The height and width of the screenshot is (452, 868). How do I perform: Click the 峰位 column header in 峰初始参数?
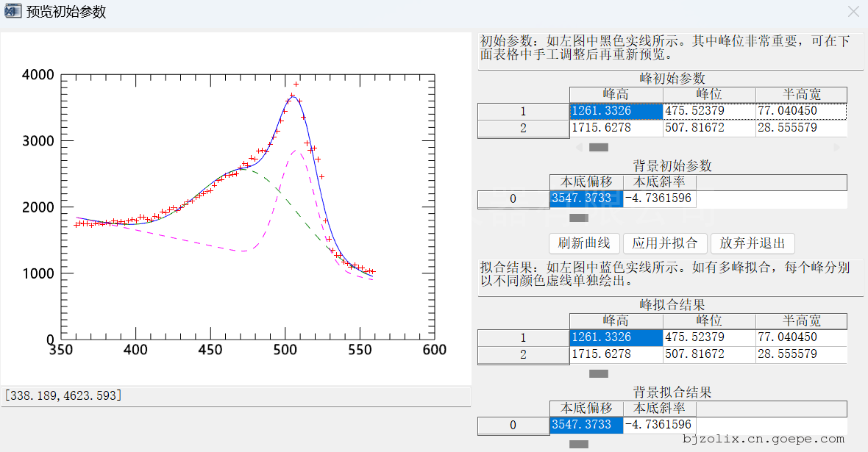point(708,95)
